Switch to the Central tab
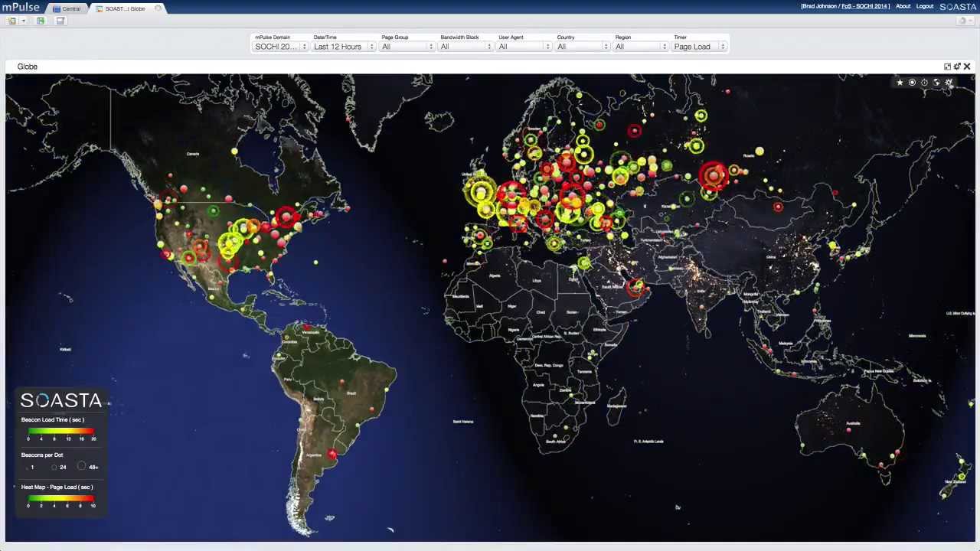Viewport: 980px width, 551px height. tap(67, 8)
